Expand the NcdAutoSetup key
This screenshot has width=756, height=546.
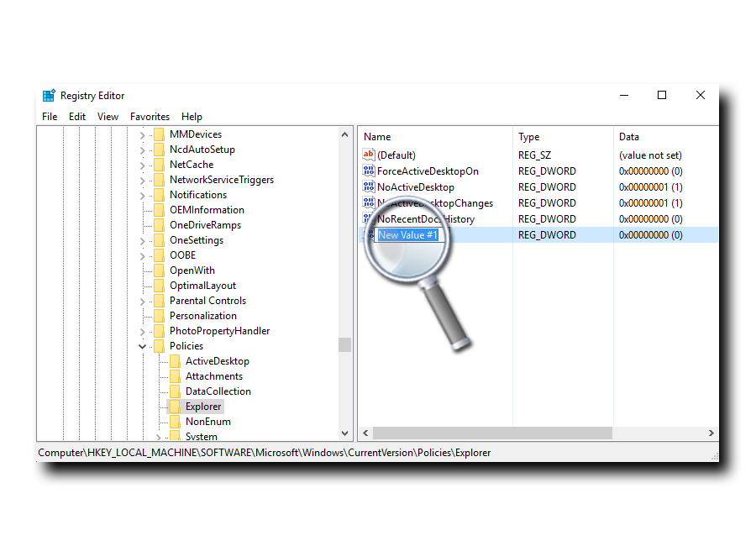[142, 150]
